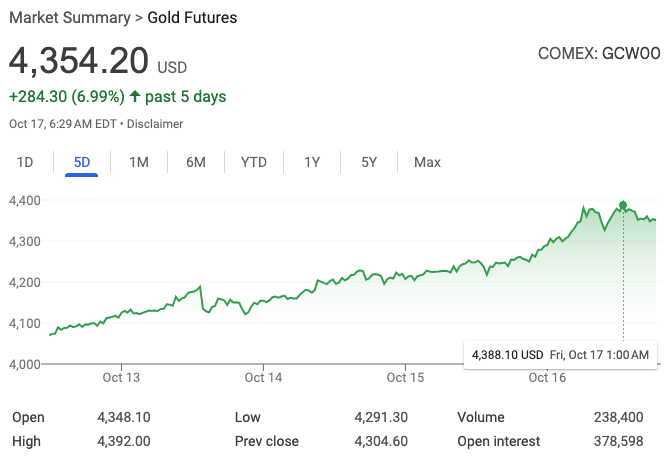Click the green marker dot on chart

[623, 205]
